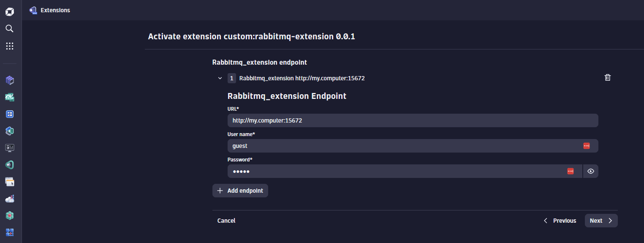Click red password manager icon in Password field
Screen dimensions: 644x243
tap(571, 171)
